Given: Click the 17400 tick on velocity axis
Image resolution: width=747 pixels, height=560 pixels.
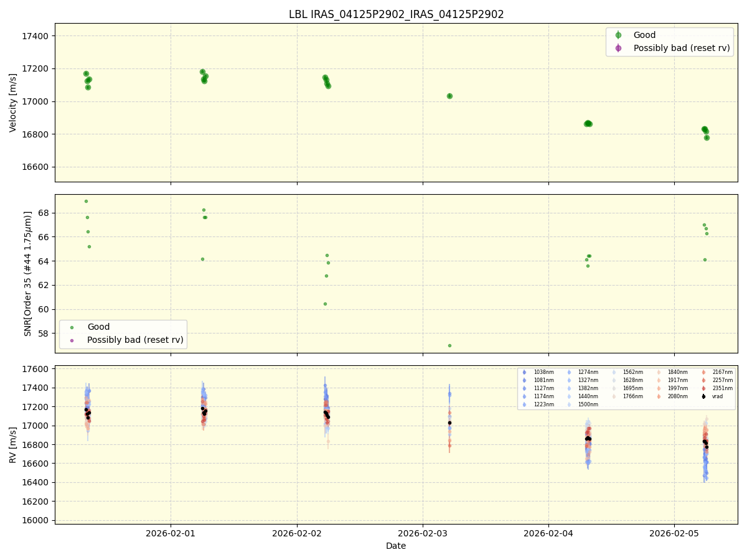Looking at the screenshot, I should tap(36, 36).
